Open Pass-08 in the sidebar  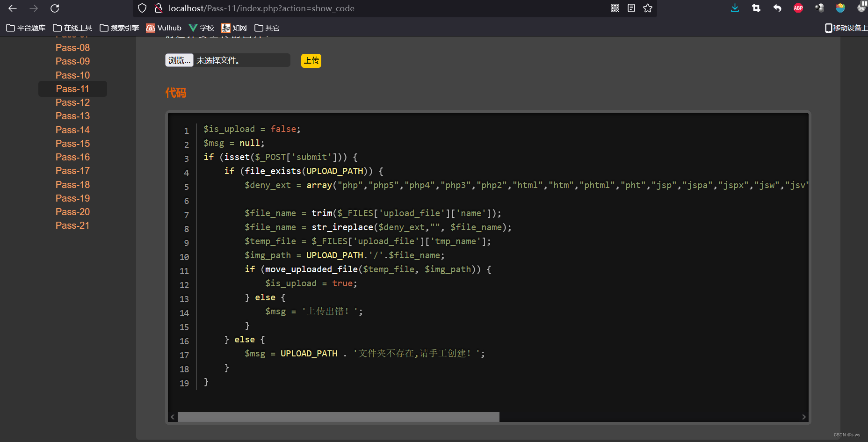[72, 48]
